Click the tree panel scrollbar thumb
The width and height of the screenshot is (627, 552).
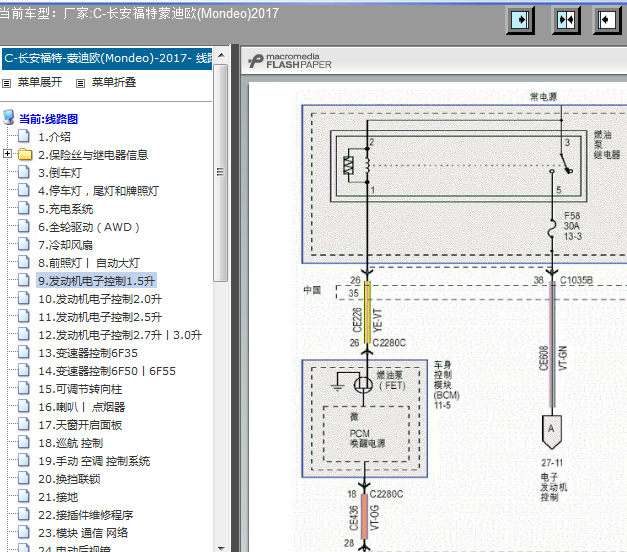220,172
